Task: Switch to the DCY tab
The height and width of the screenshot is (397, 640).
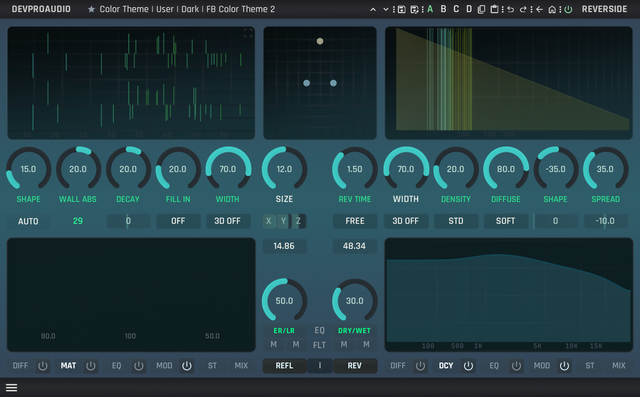Action: click(x=446, y=366)
